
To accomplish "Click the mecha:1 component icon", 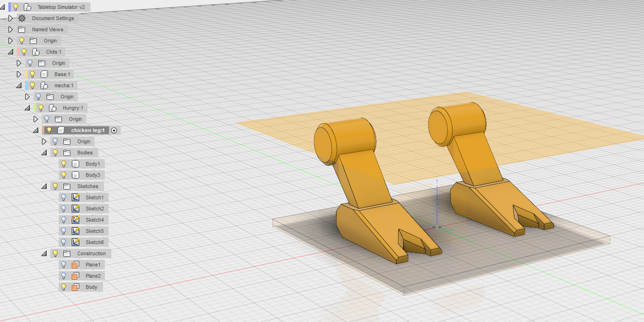I will [44, 85].
